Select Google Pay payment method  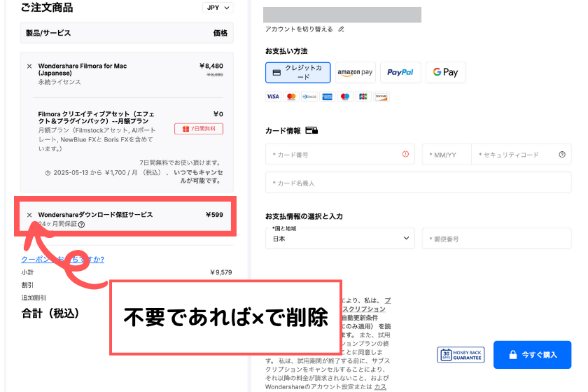445,72
